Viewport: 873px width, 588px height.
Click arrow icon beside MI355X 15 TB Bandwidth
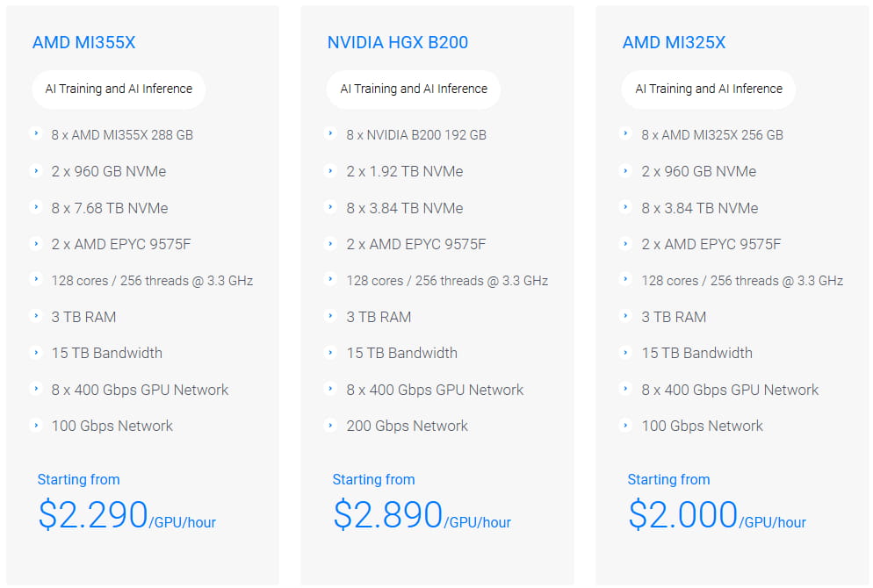click(x=37, y=353)
